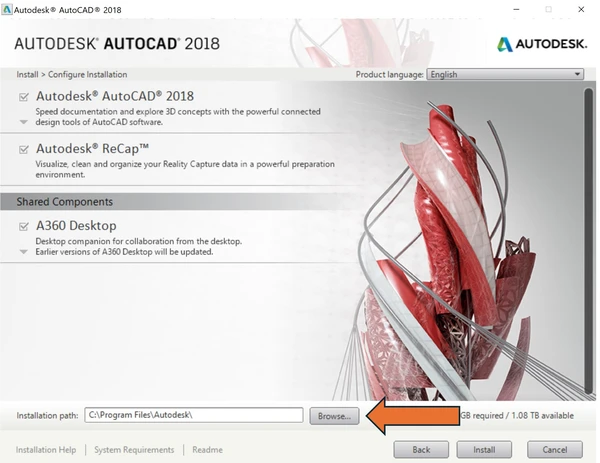Click the Autodesk logo at top right
600x463 pixels.
[x=540, y=43]
